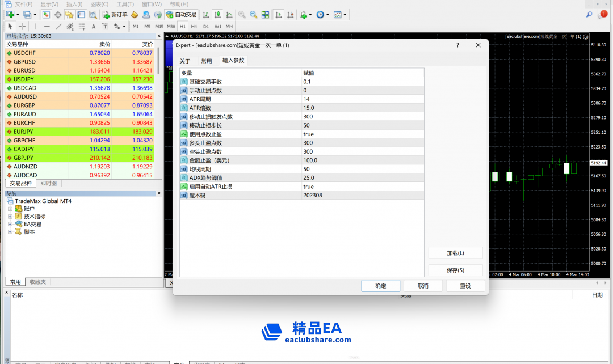Select the crosshair cursor tool

(x=22, y=26)
